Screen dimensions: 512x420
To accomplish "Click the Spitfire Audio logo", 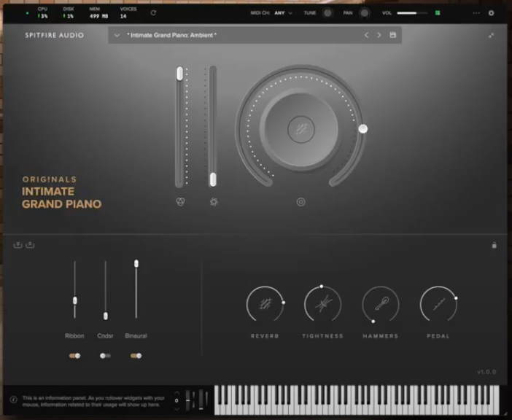I will pos(55,35).
